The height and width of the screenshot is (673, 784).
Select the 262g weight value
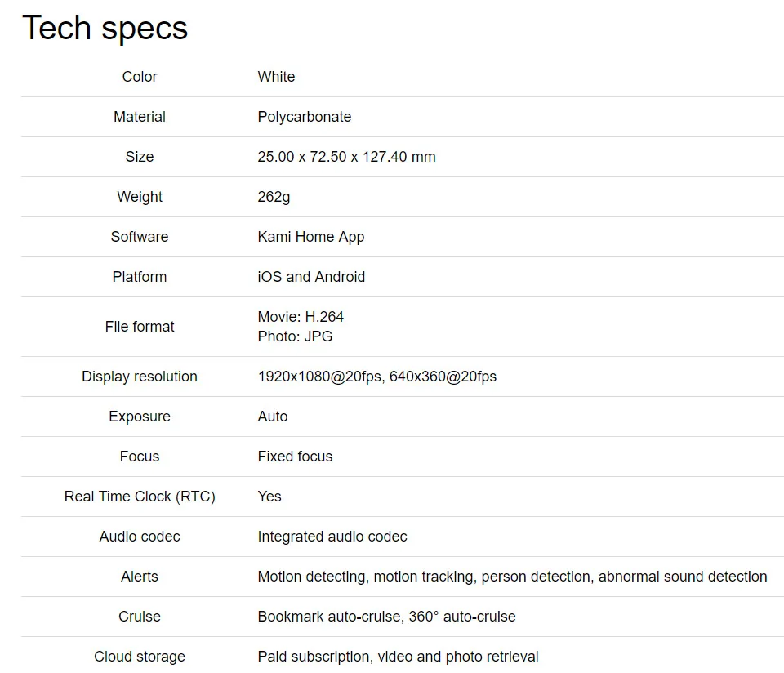point(274,197)
